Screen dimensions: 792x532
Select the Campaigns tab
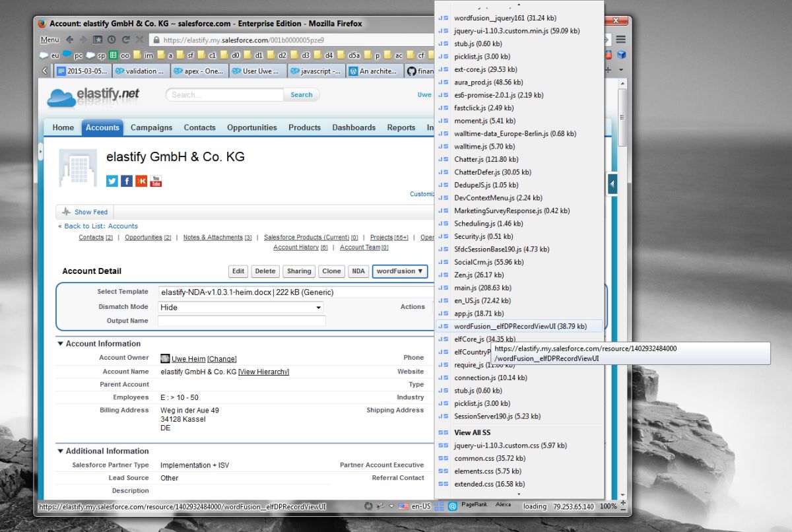tap(151, 127)
